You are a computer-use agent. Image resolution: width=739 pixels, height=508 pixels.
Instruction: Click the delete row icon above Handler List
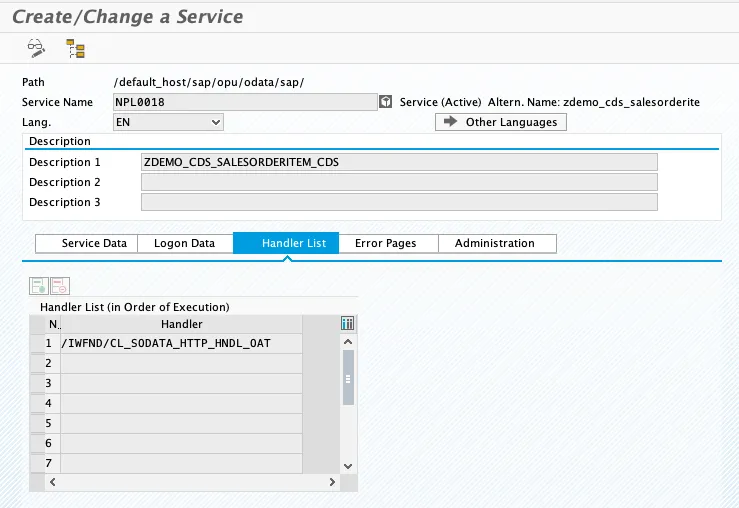[x=59, y=286]
